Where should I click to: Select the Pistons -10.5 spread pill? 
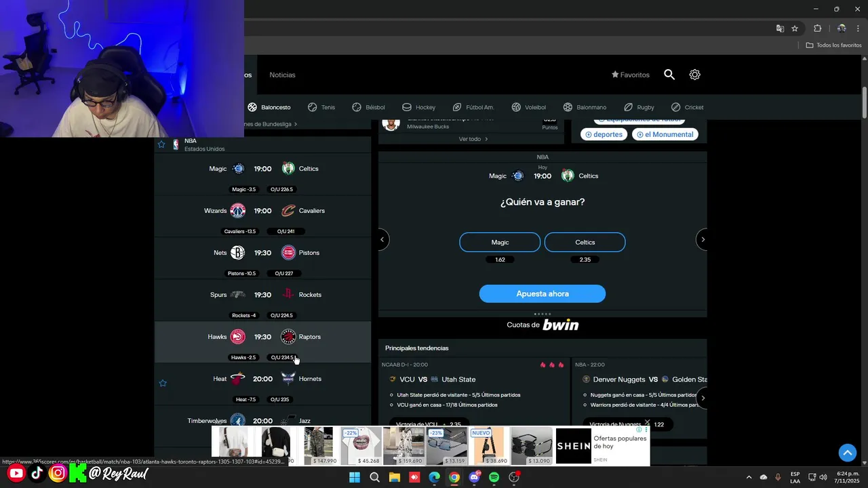[x=242, y=273]
